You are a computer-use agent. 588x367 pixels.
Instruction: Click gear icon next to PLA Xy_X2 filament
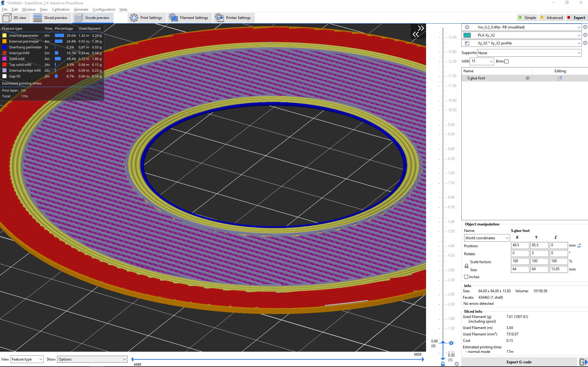585,35
